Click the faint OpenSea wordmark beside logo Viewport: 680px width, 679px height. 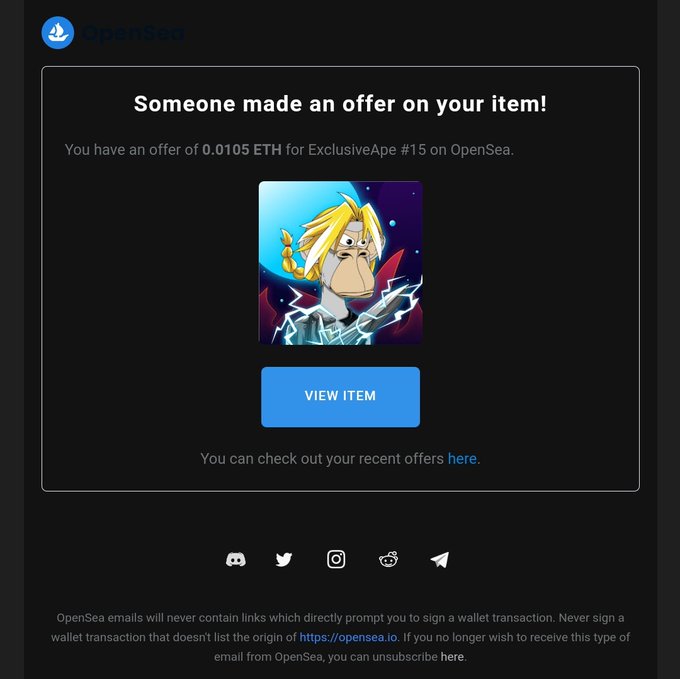tap(133, 33)
